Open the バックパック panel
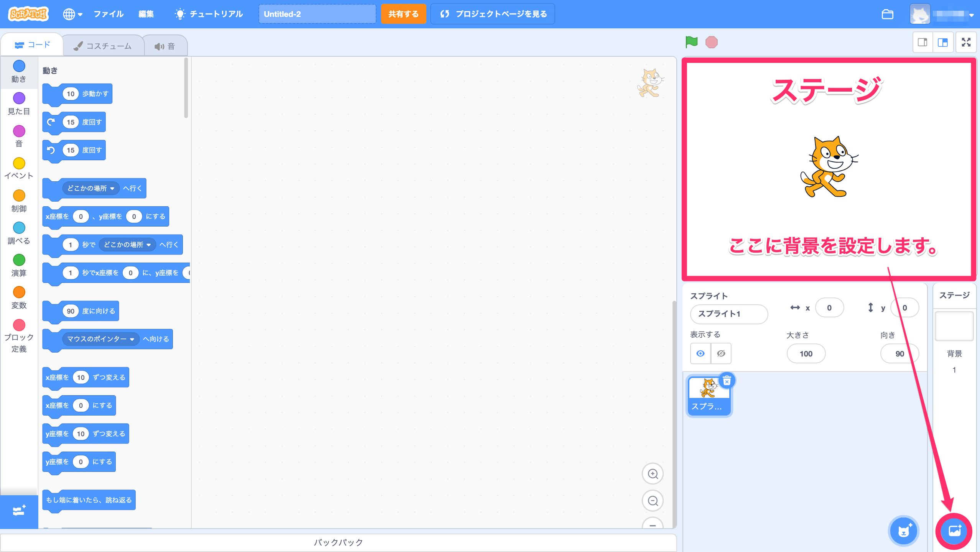980x552 pixels. 338,543
